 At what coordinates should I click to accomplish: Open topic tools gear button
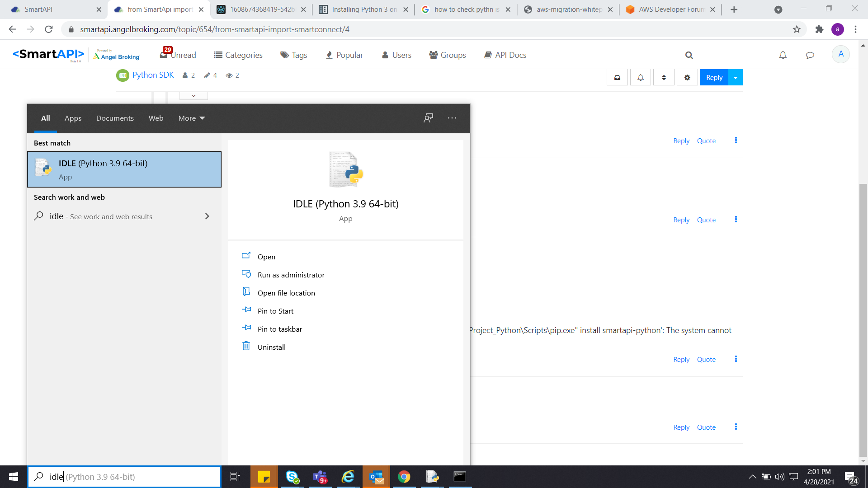[x=687, y=77]
